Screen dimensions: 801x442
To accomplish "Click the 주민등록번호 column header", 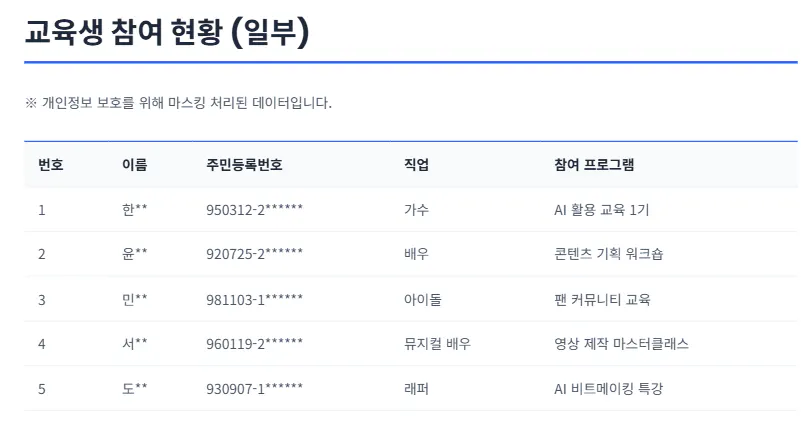I will tap(244, 165).
